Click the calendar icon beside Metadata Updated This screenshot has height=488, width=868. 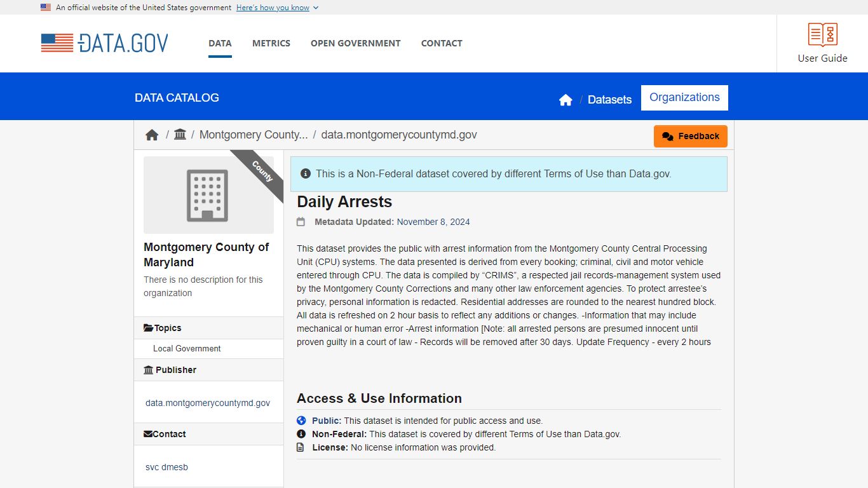[x=301, y=222]
